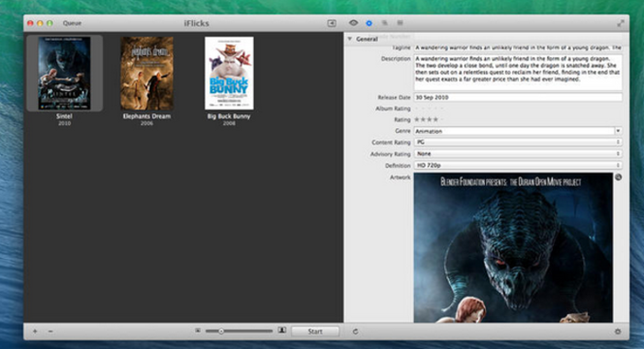Click the large thumbnail size icon
This screenshot has width=644, height=349.
282,330
